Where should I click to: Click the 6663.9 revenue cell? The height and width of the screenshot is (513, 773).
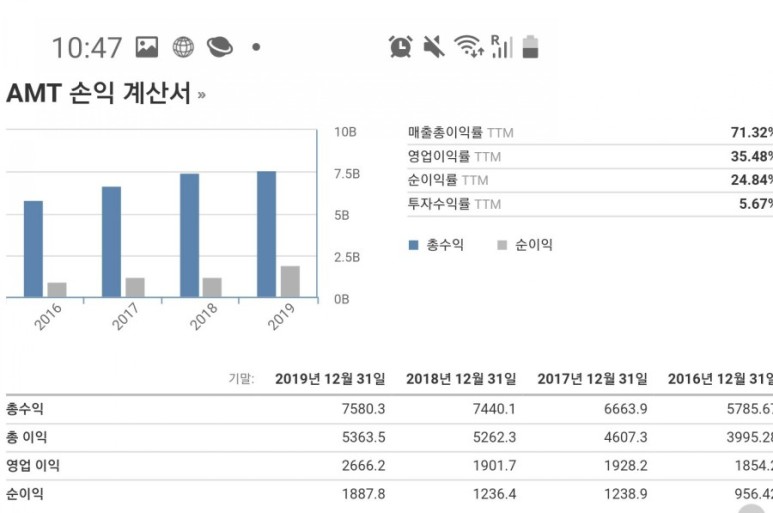pyautogui.click(x=625, y=409)
